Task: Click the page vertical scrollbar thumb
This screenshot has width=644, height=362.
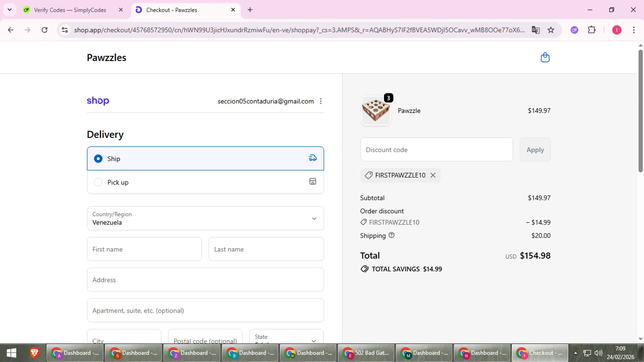Action: (641, 111)
